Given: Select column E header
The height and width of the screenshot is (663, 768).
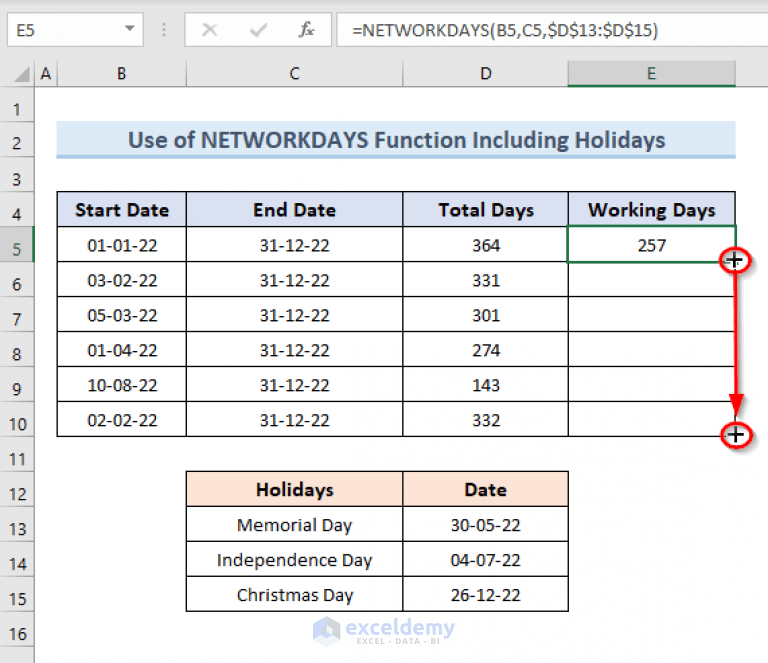Looking at the screenshot, I should pyautogui.click(x=651, y=74).
